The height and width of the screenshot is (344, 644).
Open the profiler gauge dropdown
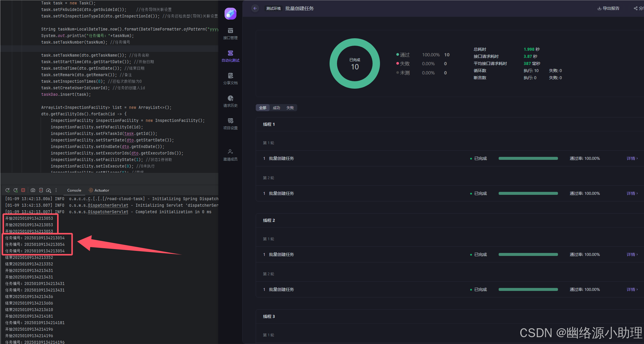[x=49, y=190]
